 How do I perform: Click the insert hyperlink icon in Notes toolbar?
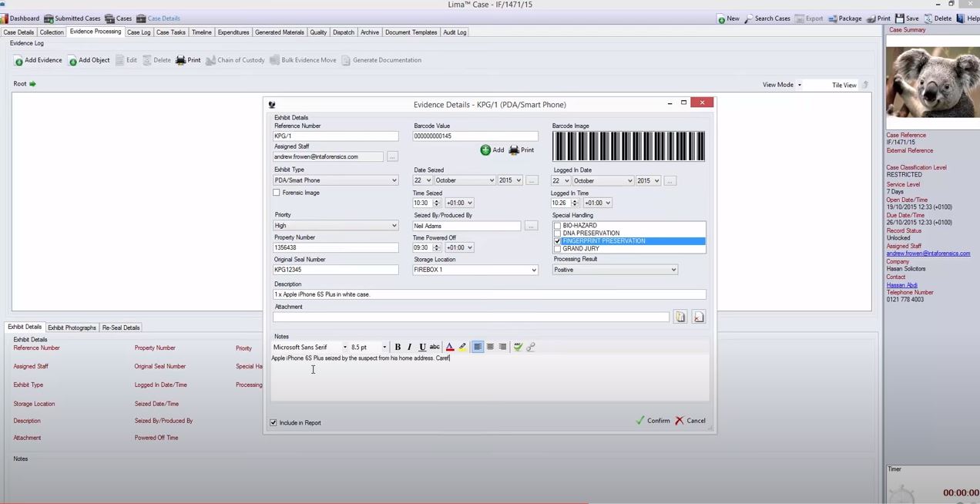(x=530, y=347)
